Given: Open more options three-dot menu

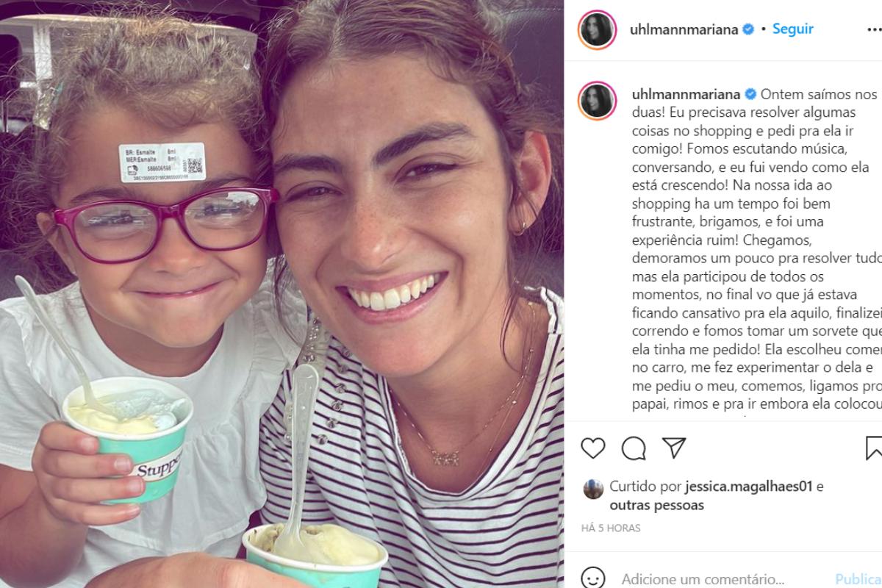Looking at the screenshot, I should pos(874,30).
